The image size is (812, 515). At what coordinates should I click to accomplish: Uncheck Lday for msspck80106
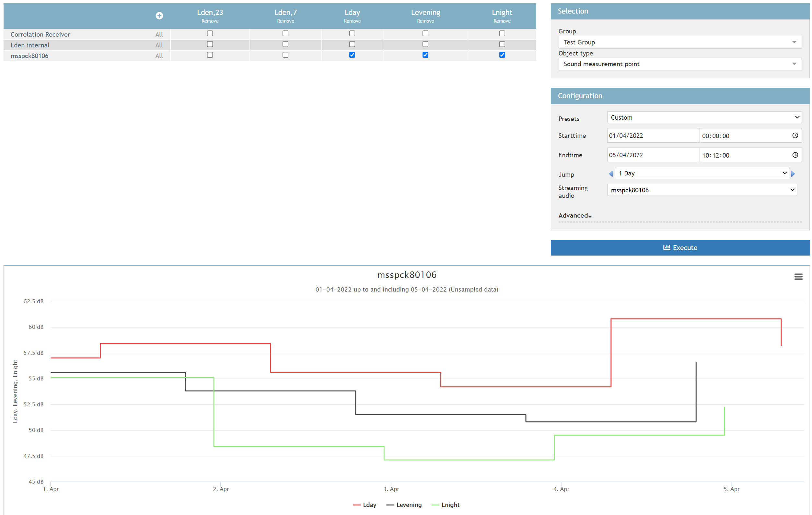(352, 55)
